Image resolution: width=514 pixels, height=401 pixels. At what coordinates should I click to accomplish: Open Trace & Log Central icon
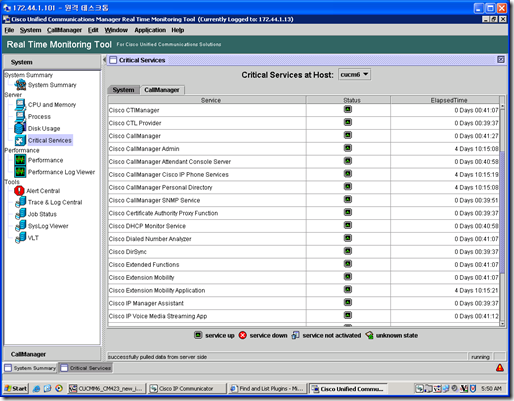[21, 202]
